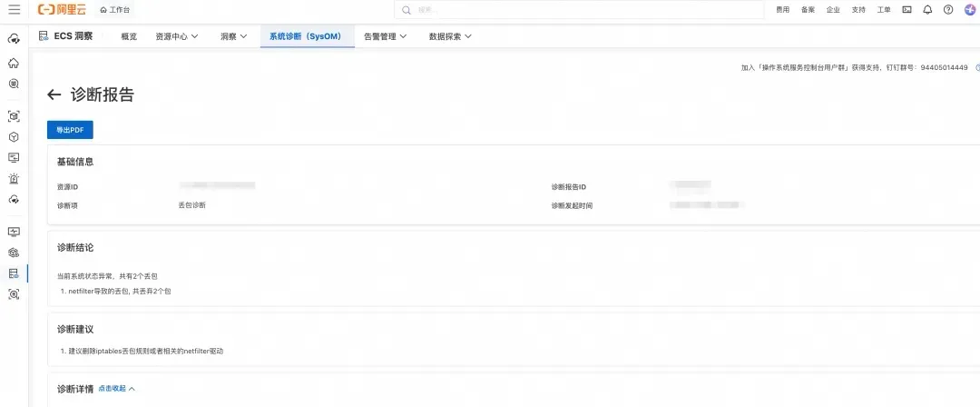The height and width of the screenshot is (407, 980).
Task: Go to the home icon in sidebar
Action: pos(13,63)
